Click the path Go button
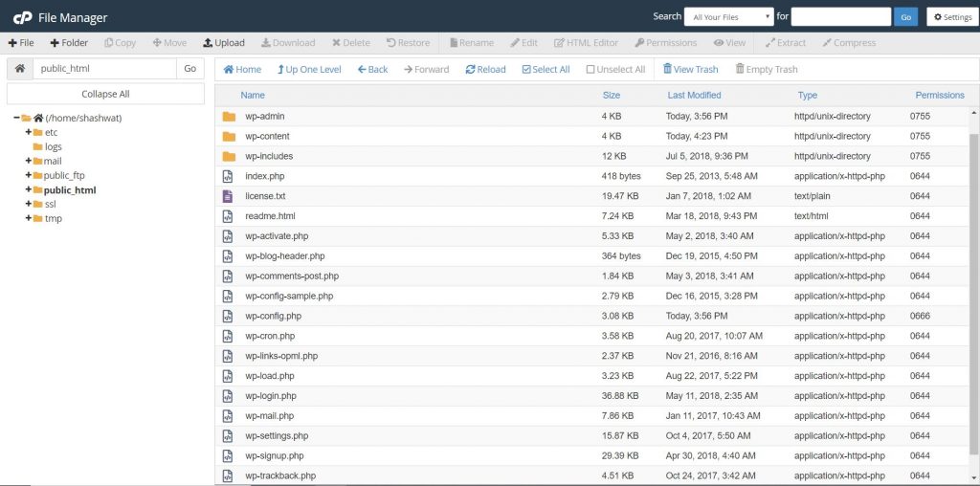 [x=190, y=69]
